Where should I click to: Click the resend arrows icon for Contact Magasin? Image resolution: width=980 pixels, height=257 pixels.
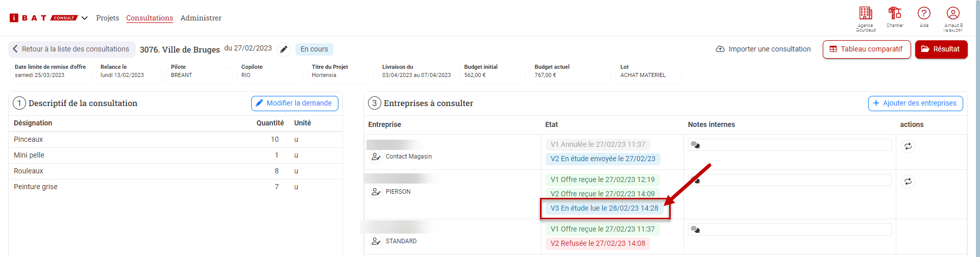tap(908, 147)
